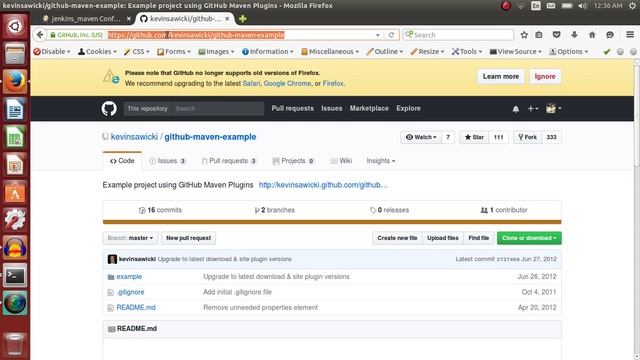Open the Miscellaneous toolbar menu
Viewport: 640px width, 360px height.
[x=330, y=52]
